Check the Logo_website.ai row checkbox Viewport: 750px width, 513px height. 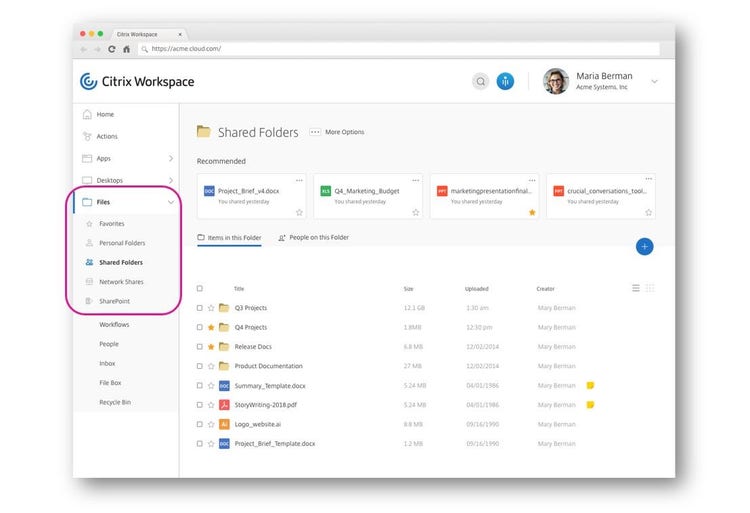[199, 425]
